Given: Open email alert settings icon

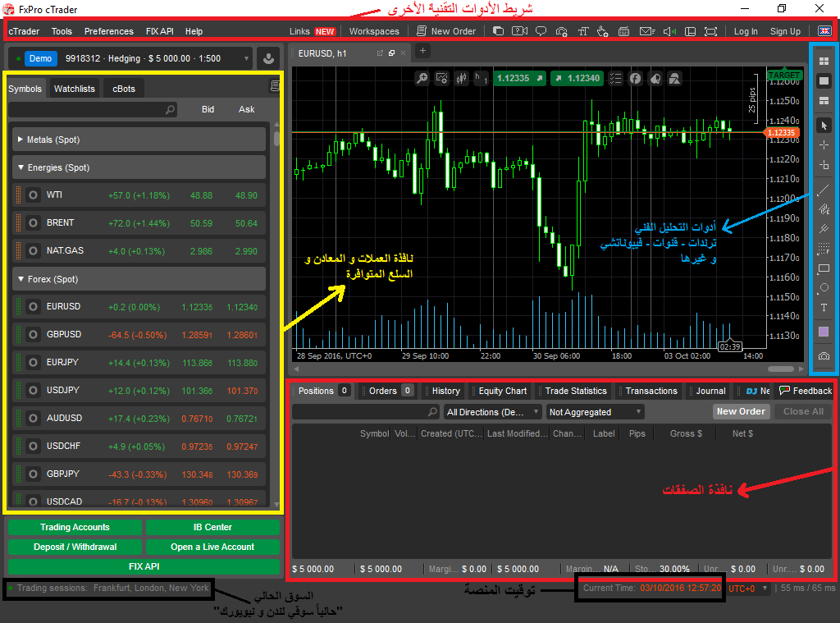Looking at the screenshot, I should (x=647, y=31).
